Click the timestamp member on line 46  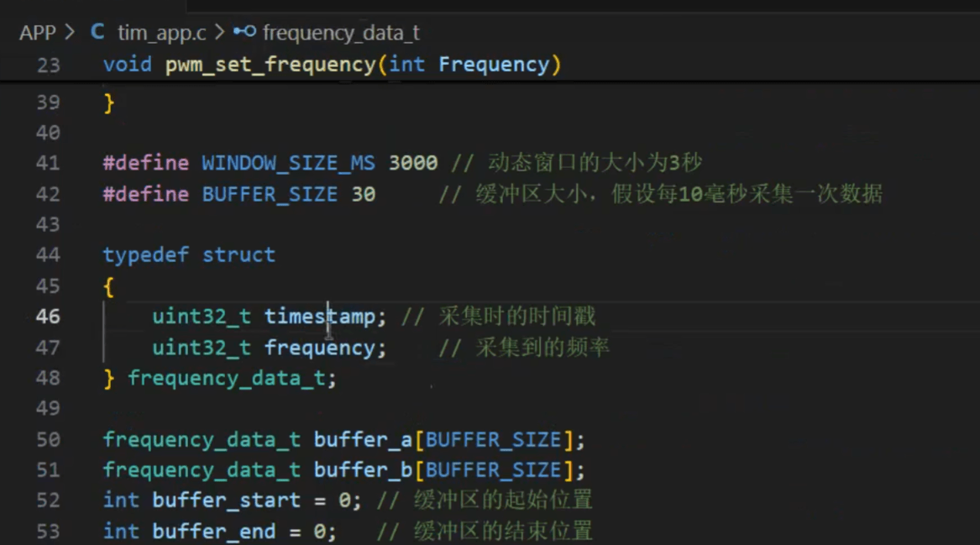pyautogui.click(x=320, y=317)
